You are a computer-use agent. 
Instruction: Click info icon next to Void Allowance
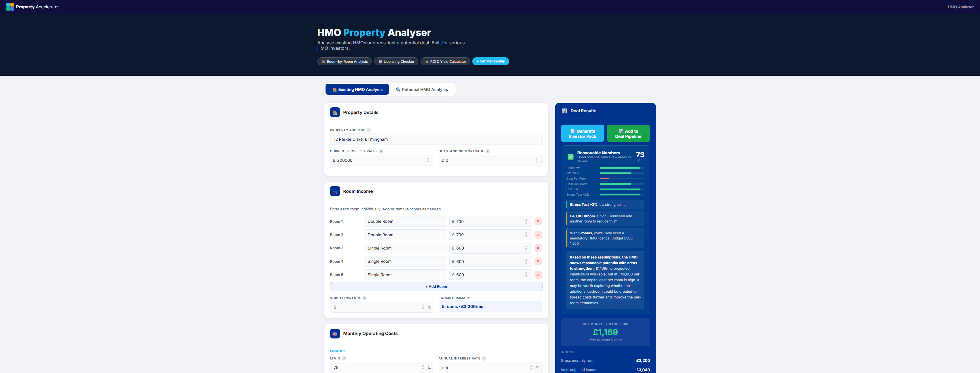coord(364,298)
